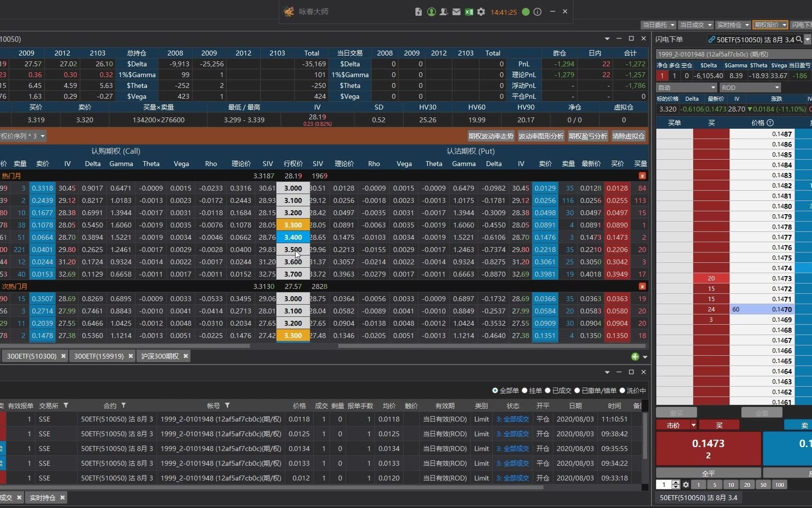Close the 沪深300期权 tab
Screen dimensions: 812x508
pyautogui.click(x=186, y=356)
